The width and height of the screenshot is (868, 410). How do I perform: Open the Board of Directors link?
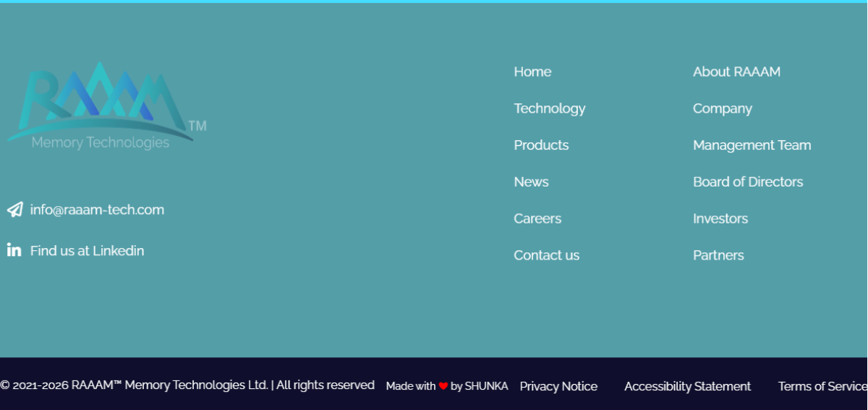tap(748, 182)
